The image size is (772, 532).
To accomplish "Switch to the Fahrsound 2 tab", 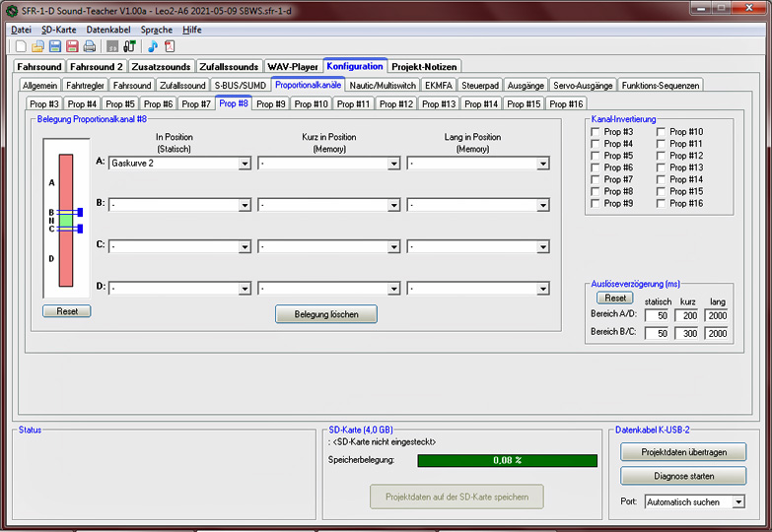I will pyautogui.click(x=96, y=66).
